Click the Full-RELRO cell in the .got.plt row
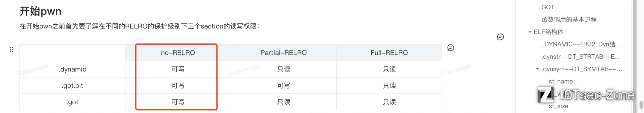 click(389, 86)
